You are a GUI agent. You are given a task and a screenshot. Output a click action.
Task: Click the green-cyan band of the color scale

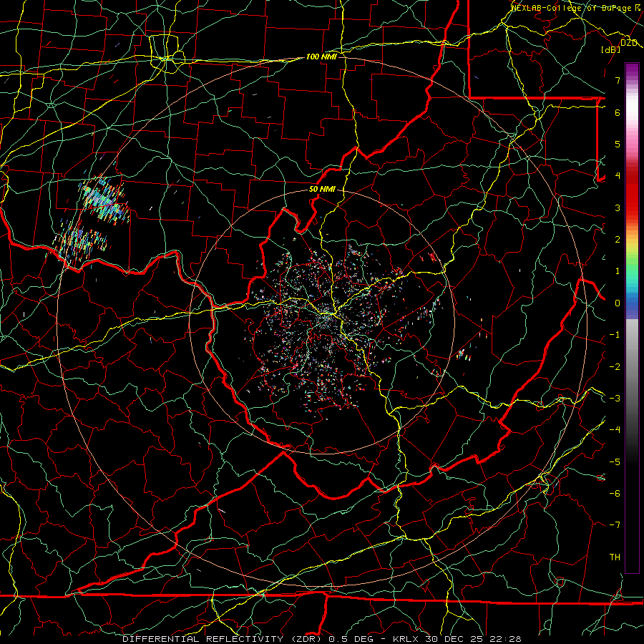pos(632,275)
